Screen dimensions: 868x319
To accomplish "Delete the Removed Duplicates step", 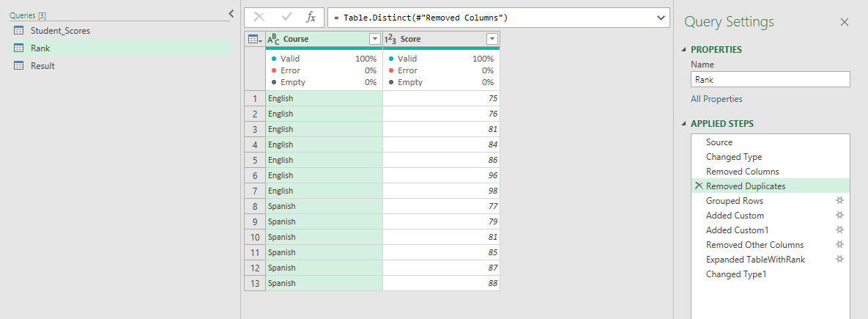I will 698,186.
